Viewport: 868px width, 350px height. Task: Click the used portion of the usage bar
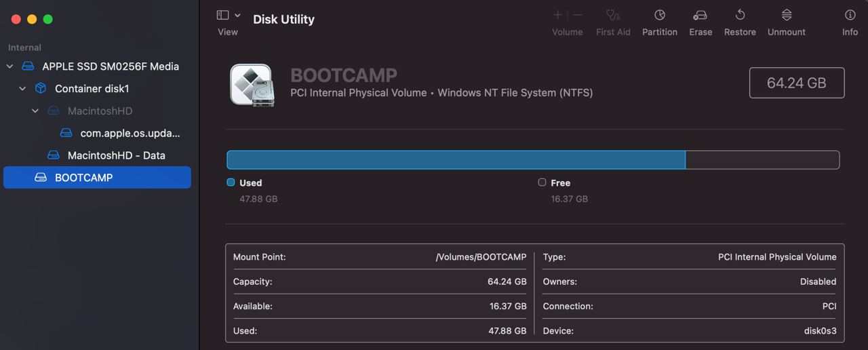pos(456,160)
